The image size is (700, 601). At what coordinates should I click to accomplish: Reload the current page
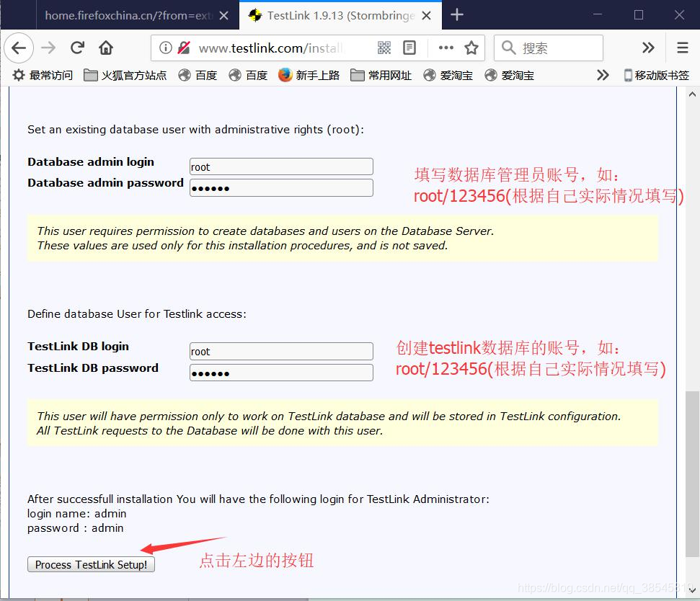[77, 48]
